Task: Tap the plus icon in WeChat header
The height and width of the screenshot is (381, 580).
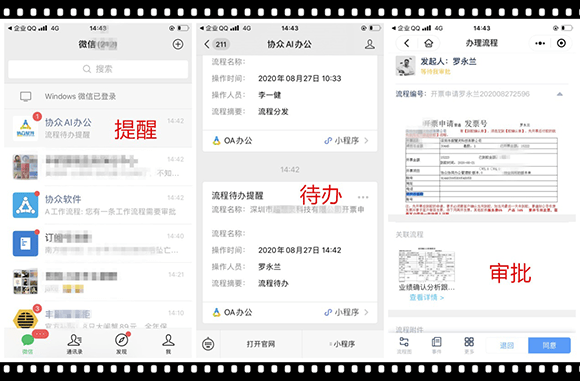Action: click(178, 44)
